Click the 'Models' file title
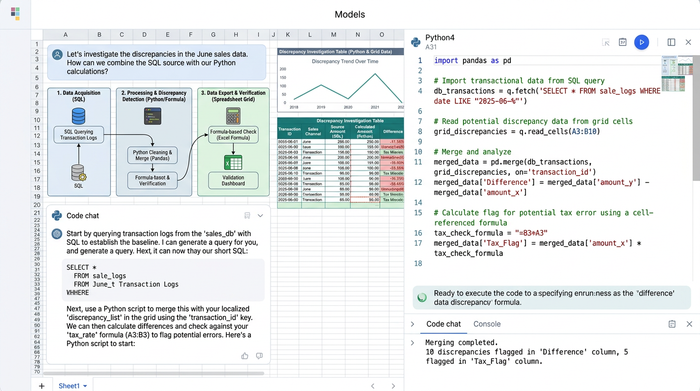This screenshot has width=700, height=391. 350,15
